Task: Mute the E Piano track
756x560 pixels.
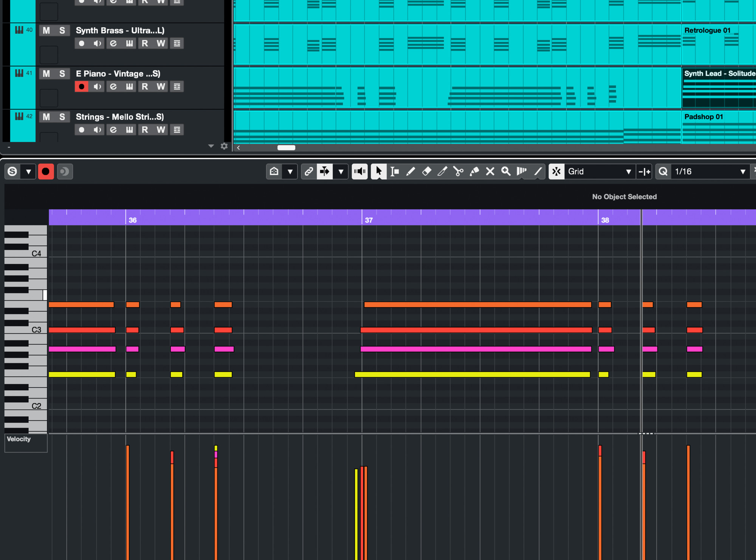Action: pos(46,74)
